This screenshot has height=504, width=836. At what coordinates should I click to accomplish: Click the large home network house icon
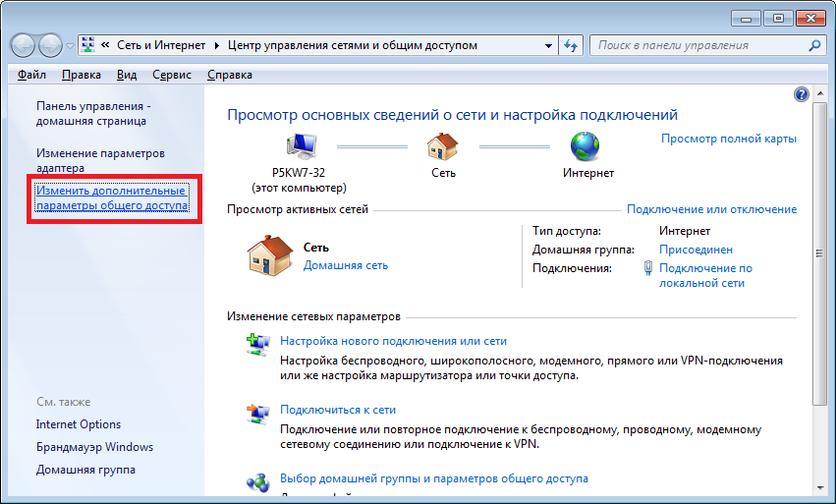[x=266, y=256]
